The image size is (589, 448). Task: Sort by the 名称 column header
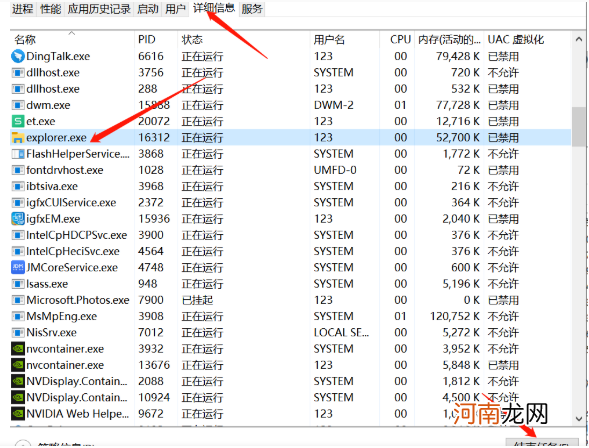(x=25, y=39)
